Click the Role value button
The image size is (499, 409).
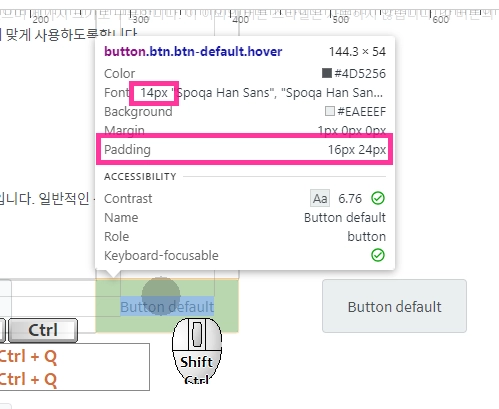pos(367,237)
